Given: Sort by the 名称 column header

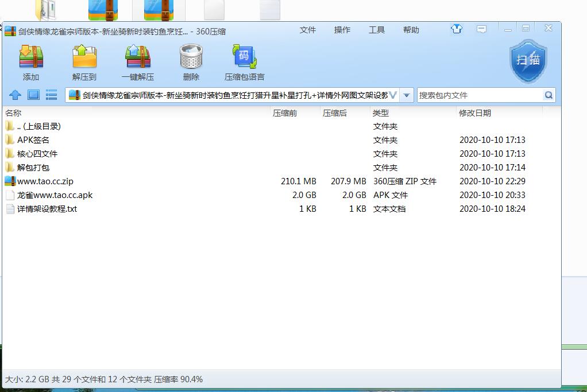Looking at the screenshot, I should (13, 113).
